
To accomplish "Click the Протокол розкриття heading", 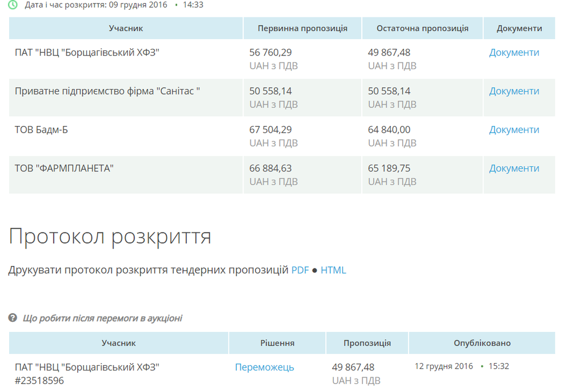I will (x=110, y=237).
